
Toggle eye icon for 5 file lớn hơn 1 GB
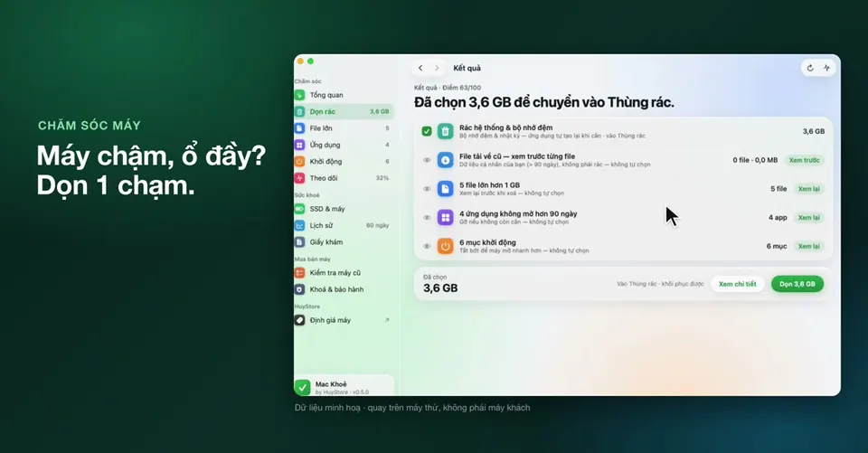pos(427,189)
